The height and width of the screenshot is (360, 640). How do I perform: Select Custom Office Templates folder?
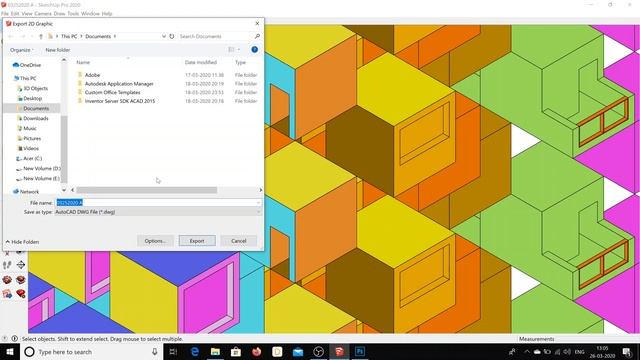112,92
